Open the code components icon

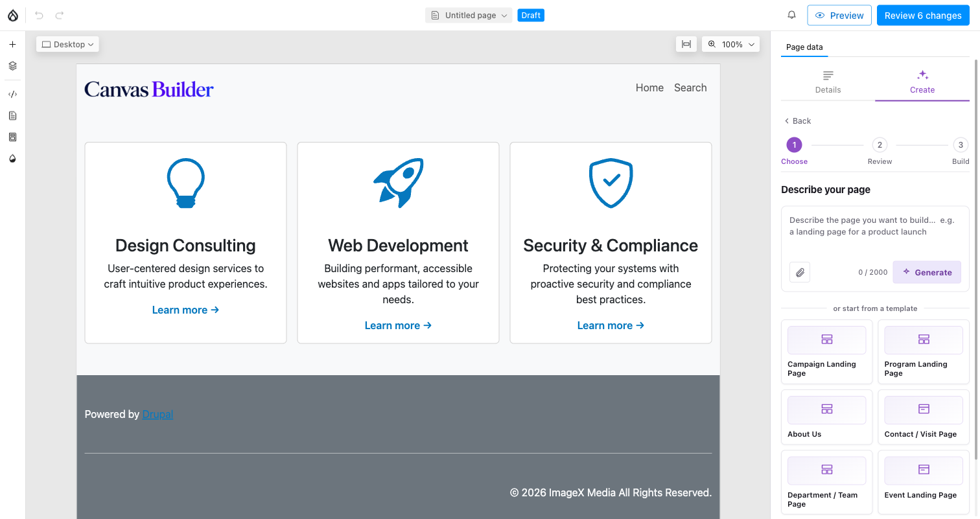click(12, 94)
